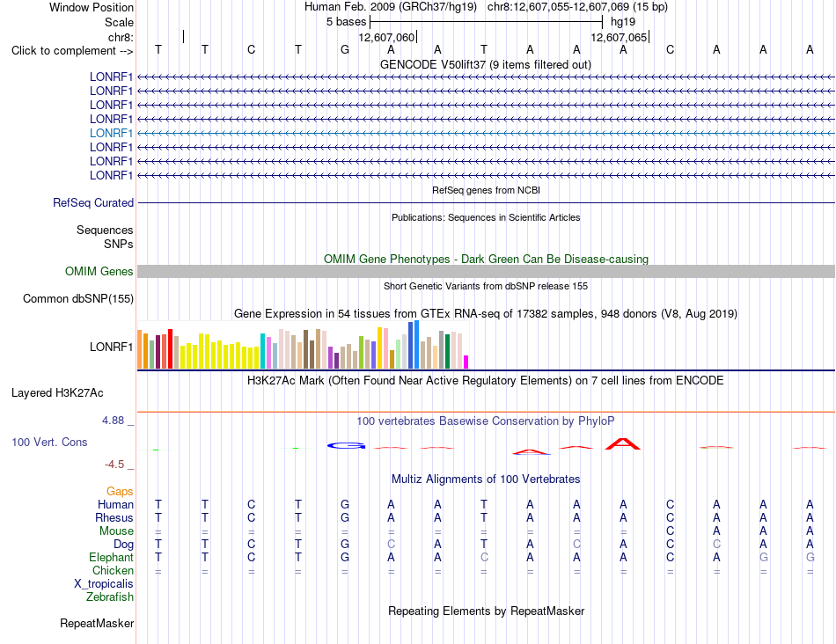Click the 12,607,060 ruler position
The width and height of the screenshot is (836, 644).
pos(386,37)
